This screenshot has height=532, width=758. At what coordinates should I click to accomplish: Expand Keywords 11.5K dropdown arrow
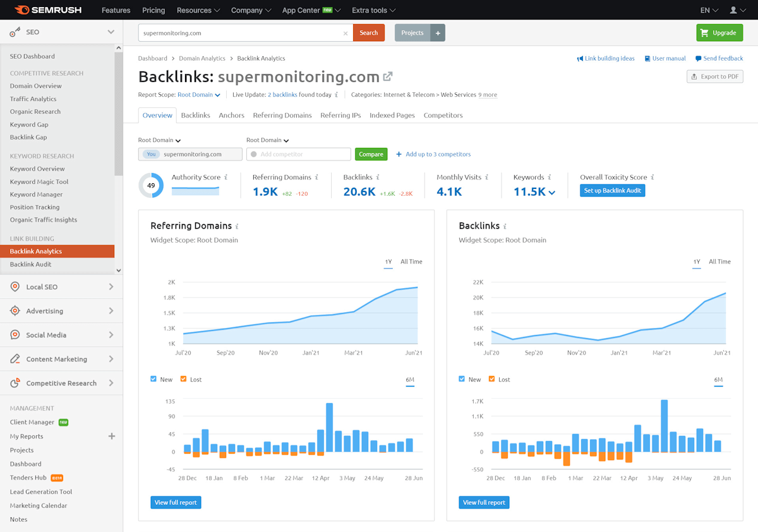click(552, 193)
